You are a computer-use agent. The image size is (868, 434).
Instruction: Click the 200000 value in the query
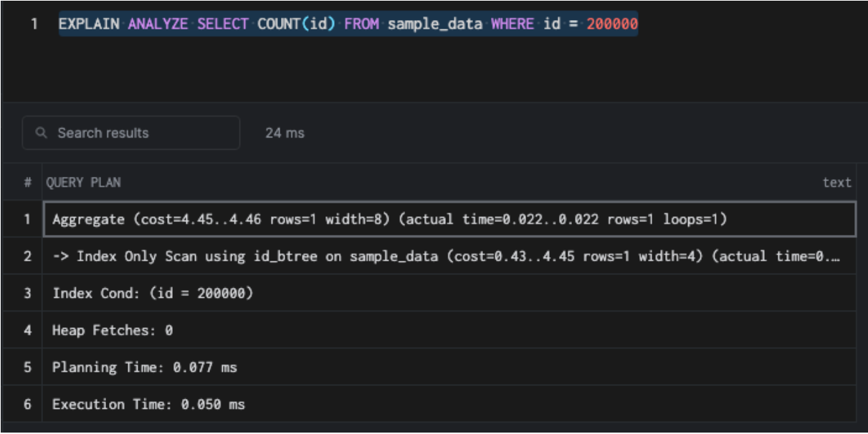(x=611, y=24)
